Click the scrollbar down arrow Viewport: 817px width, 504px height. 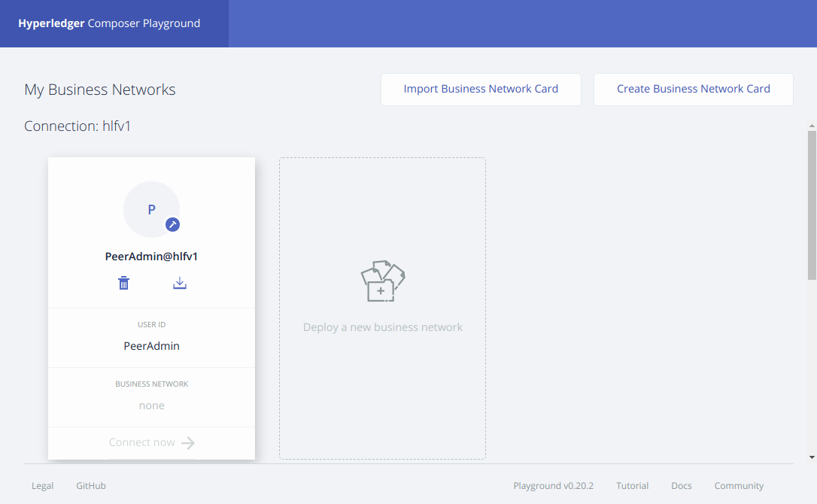(812, 457)
